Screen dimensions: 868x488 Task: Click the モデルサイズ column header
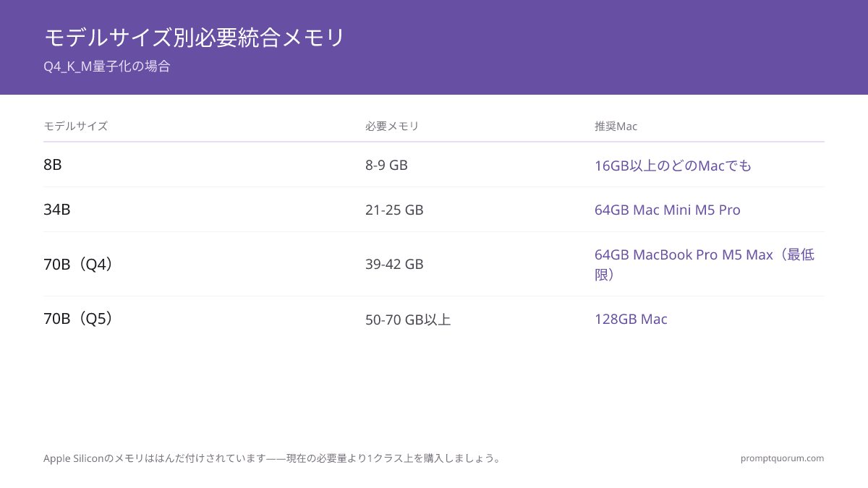coord(75,126)
